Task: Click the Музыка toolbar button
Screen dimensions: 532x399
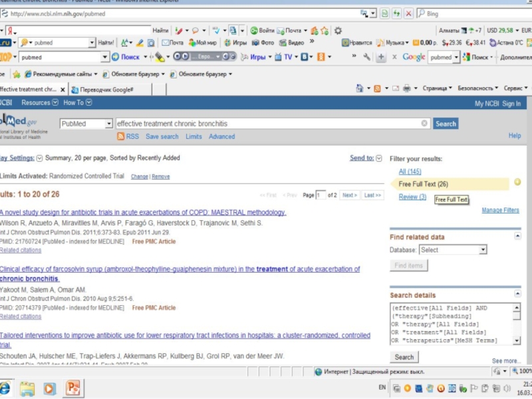Action: click(392, 43)
